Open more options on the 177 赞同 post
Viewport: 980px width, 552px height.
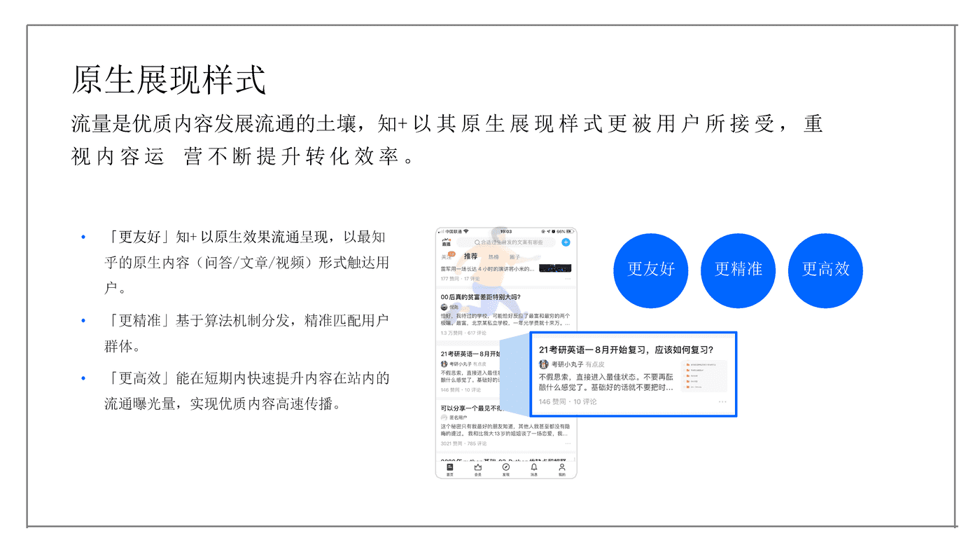point(568,279)
